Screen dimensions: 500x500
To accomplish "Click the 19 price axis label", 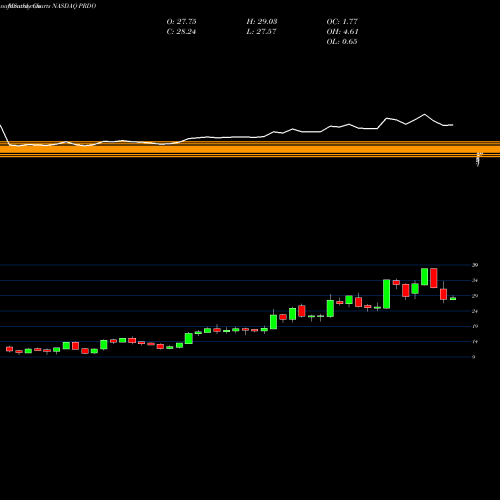I will (x=475, y=326).
